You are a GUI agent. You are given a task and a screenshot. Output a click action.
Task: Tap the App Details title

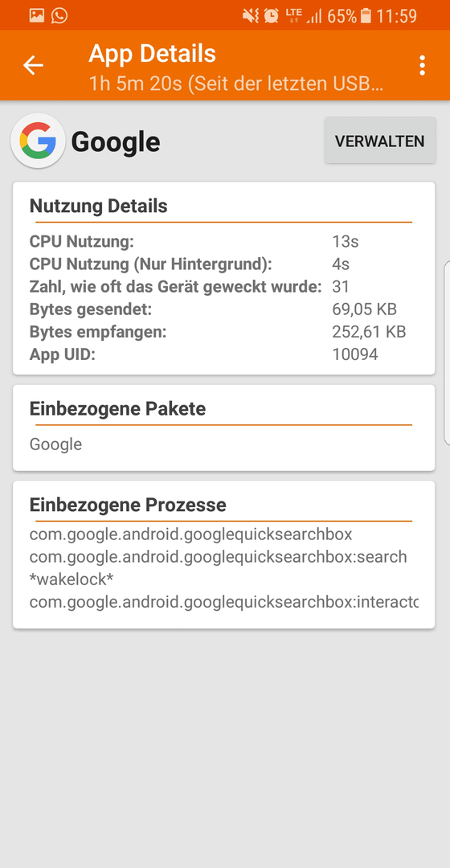pos(152,54)
